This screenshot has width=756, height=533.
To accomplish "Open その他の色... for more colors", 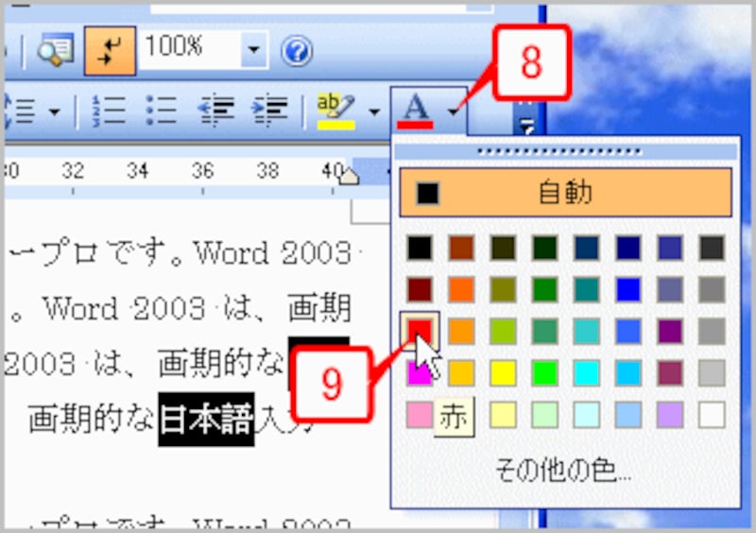I will point(563,471).
